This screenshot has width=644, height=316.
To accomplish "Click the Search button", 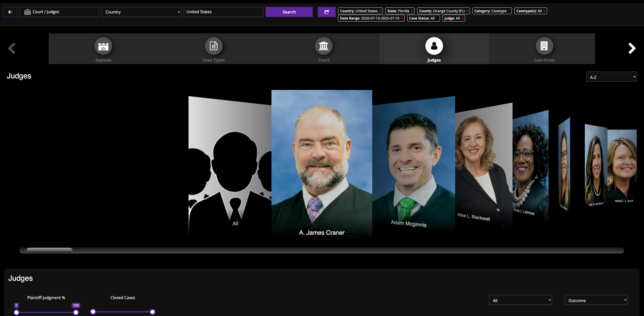I will 289,12.
